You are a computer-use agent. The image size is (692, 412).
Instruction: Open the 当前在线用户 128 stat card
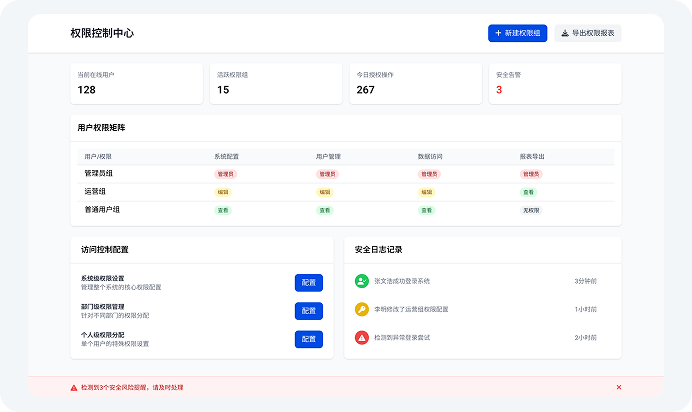[136, 84]
